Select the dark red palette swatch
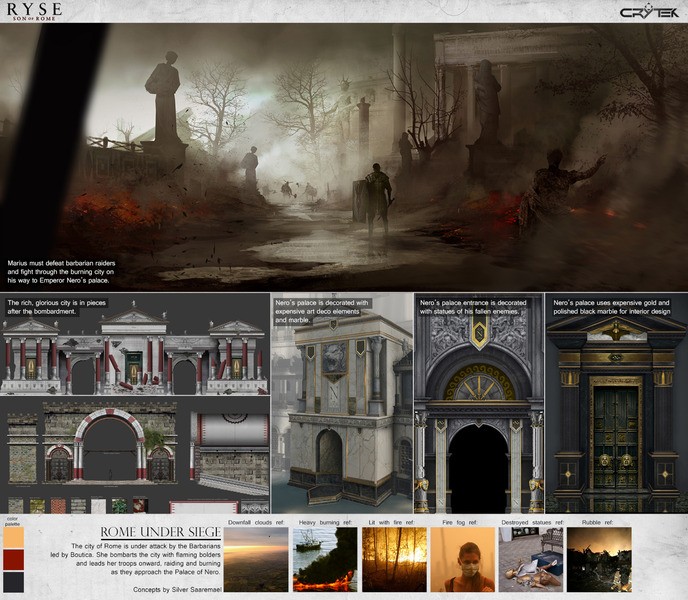 coord(14,560)
